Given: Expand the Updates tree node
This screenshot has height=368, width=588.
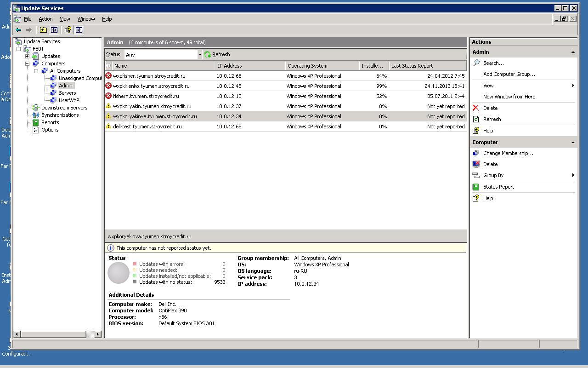Looking at the screenshot, I should tap(28, 56).
